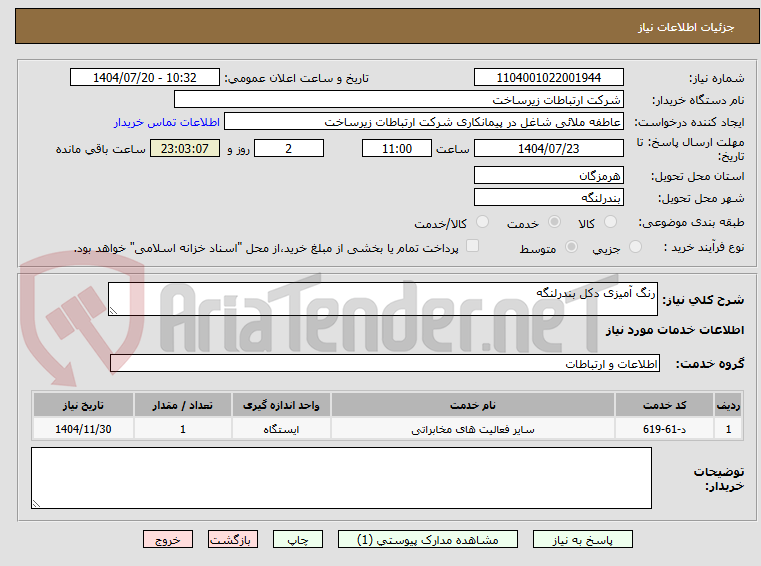The height and width of the screenshot is (566, 761).
Task: Click the شهر محل تحویل field بندرلنگه
Action: point(548,197)
